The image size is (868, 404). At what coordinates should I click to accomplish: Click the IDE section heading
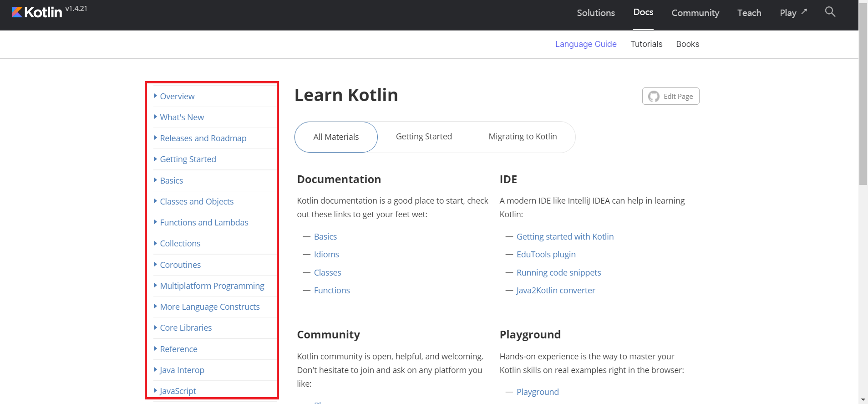508,179
